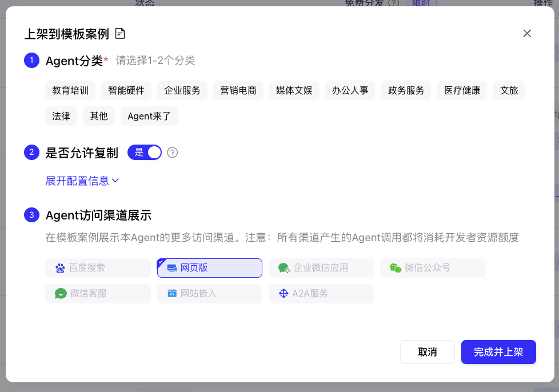This screenshot has height=392, width=559.
Task: Click the 取消 cancel button
Action: click(x=427, y=352)
